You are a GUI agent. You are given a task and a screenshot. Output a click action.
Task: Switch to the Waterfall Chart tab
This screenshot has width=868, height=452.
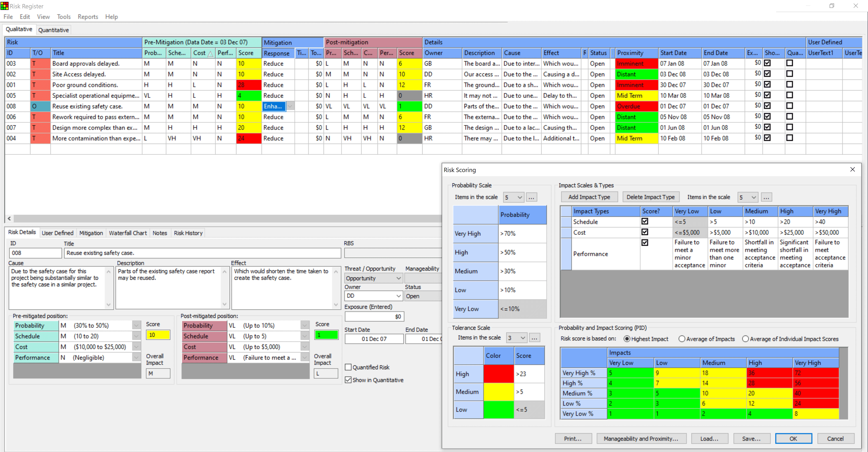pos(128,233)
